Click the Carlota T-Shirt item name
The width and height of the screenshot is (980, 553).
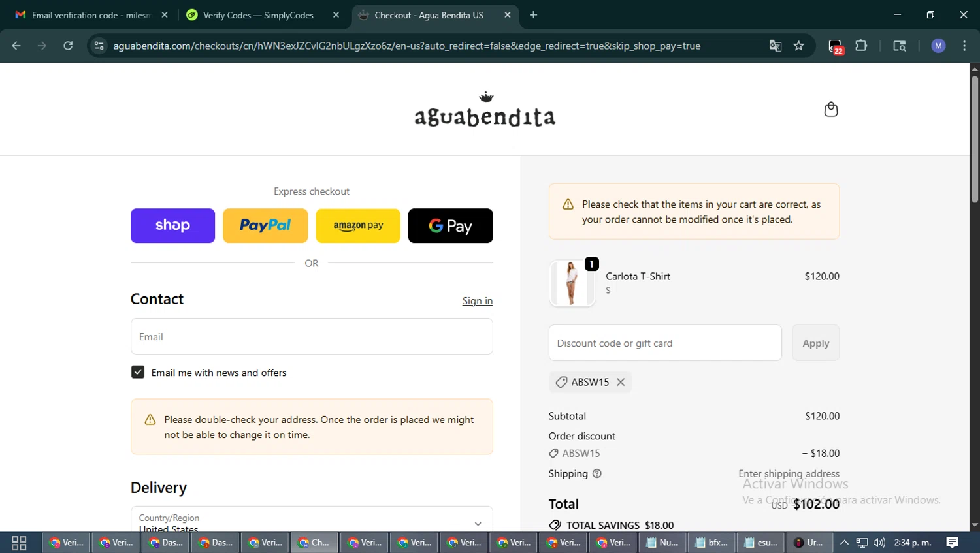pos(638,276)
